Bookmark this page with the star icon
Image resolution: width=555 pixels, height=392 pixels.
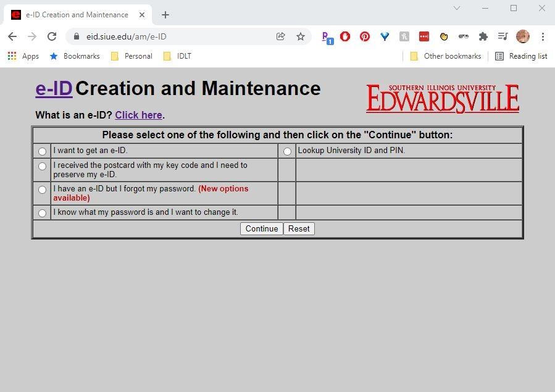click(301, 36)
